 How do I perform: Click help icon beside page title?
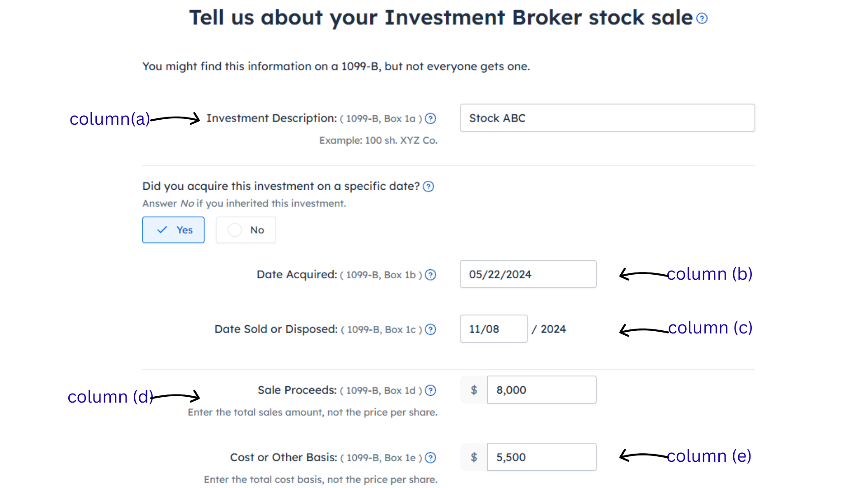click(x=702, y=19)
